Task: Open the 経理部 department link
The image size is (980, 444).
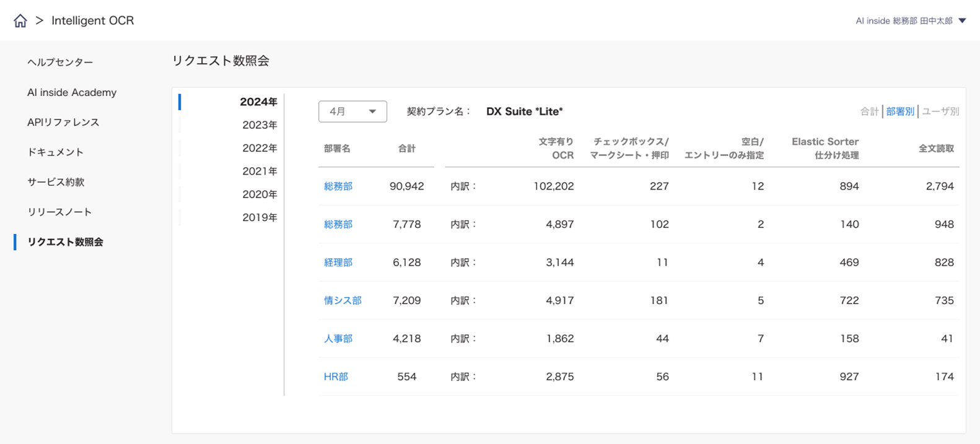Action: click(338, 263)
